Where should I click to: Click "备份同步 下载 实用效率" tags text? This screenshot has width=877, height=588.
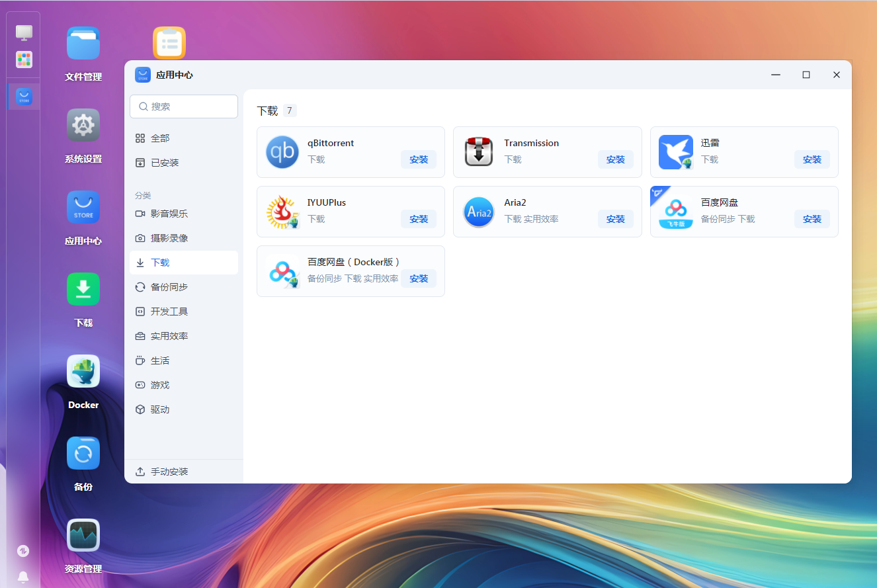pos(353,278)
